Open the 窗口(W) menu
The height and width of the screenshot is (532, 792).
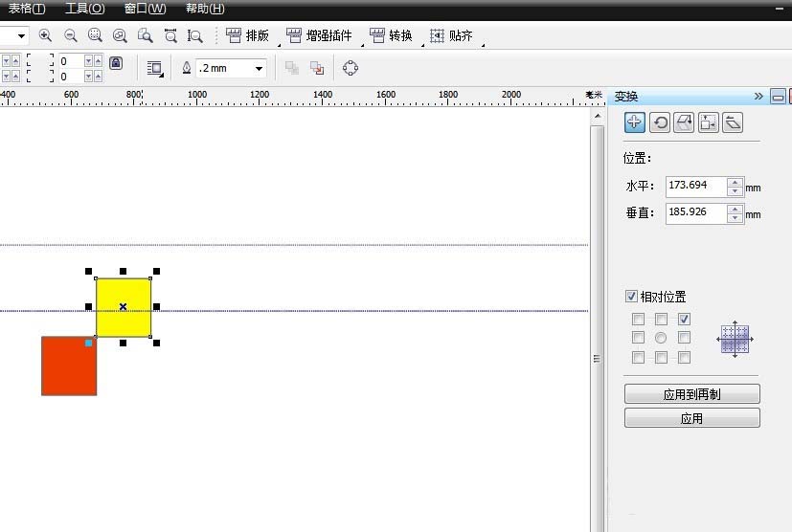[145, 9]
